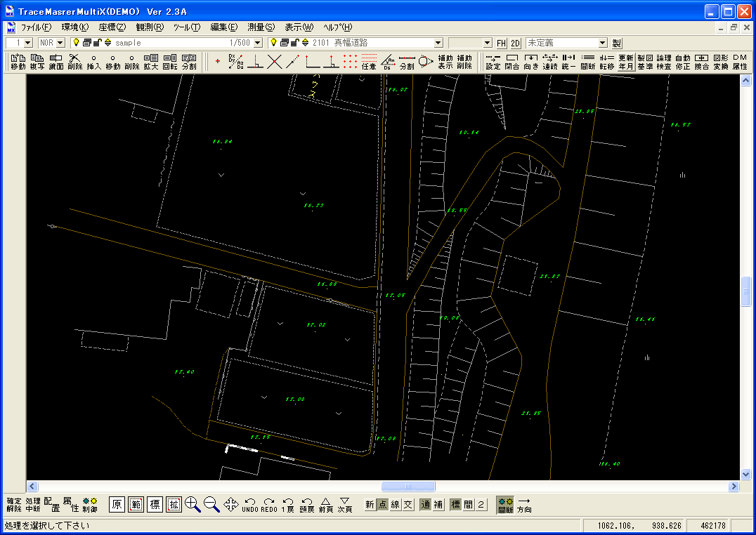Open the NOR mode dropdown
This screenshot has width=756, height=535.
[x=60, y=43]
